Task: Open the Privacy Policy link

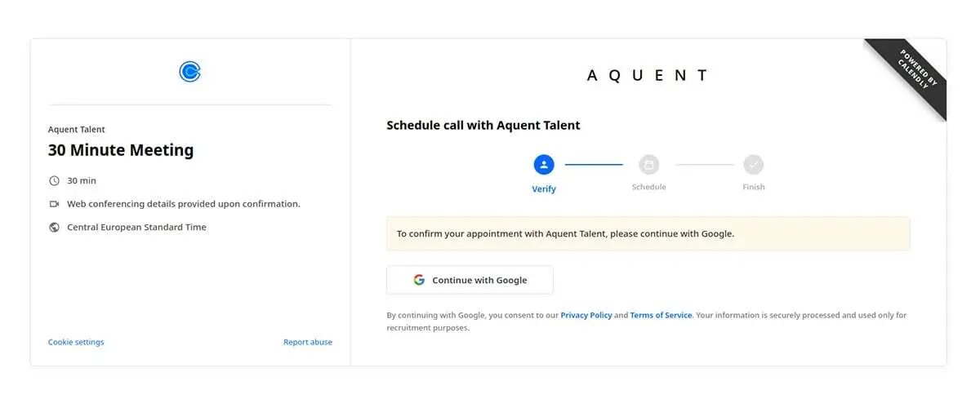Action: (x=586, y=315)
